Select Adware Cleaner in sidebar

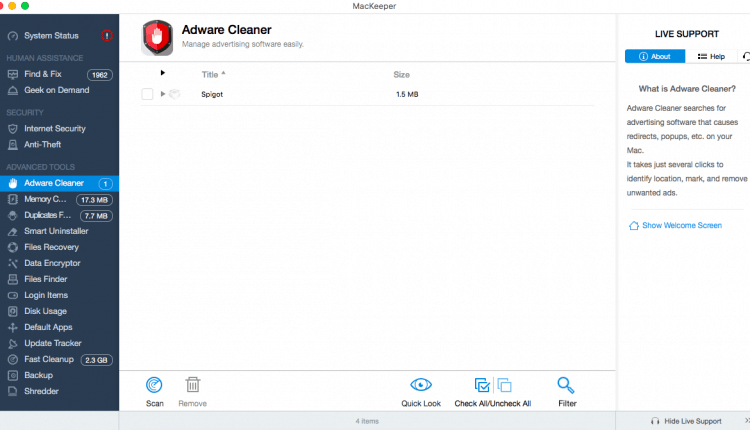[59, 183]
